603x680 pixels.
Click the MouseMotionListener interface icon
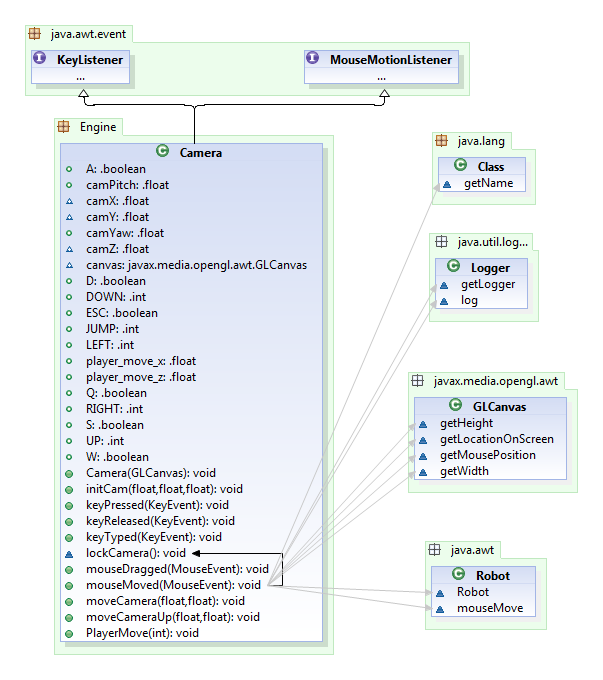coord(314,60)
